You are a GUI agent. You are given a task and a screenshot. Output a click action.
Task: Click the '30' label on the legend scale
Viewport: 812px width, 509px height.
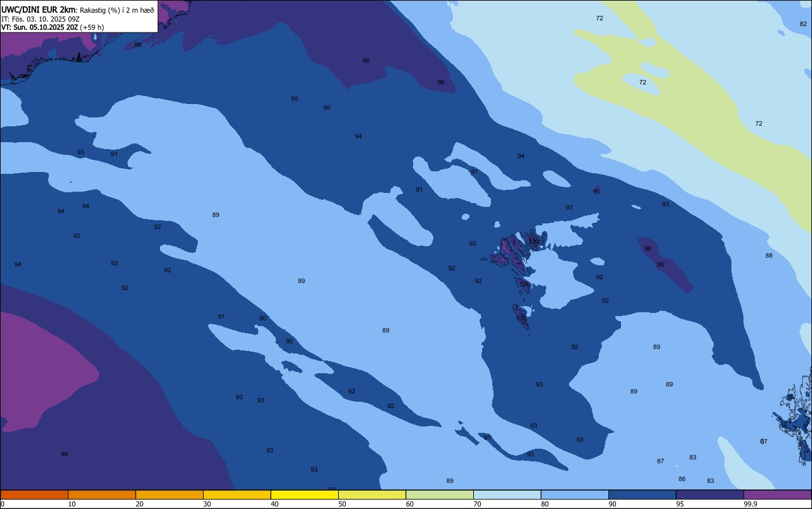pos(207,504)
